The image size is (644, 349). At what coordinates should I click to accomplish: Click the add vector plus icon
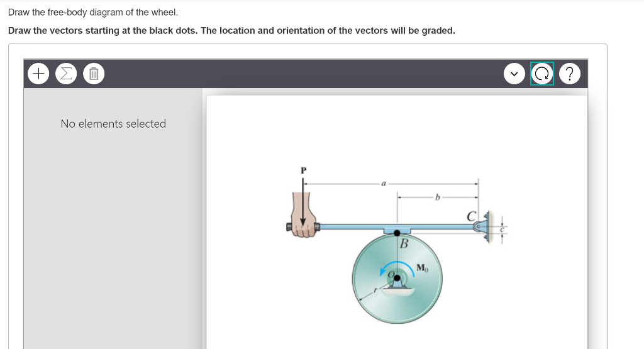[x=38, y=74]
